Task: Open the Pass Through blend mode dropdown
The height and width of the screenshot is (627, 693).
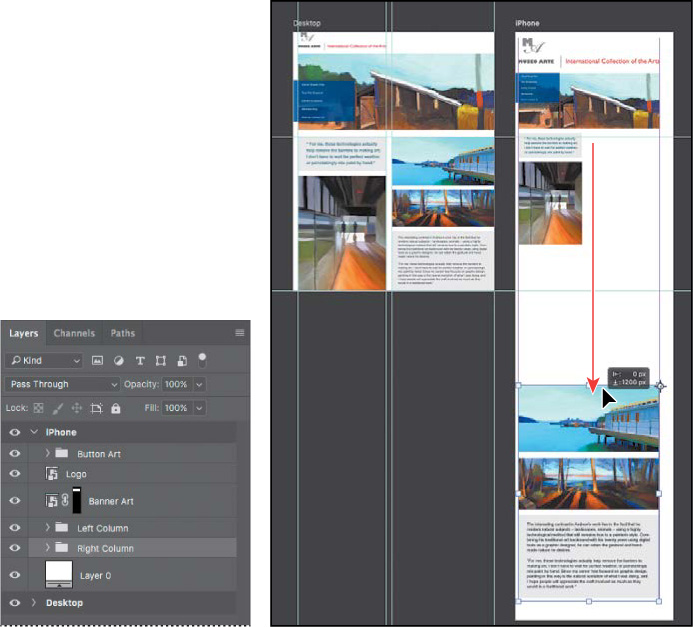Action: coord(62,384)
